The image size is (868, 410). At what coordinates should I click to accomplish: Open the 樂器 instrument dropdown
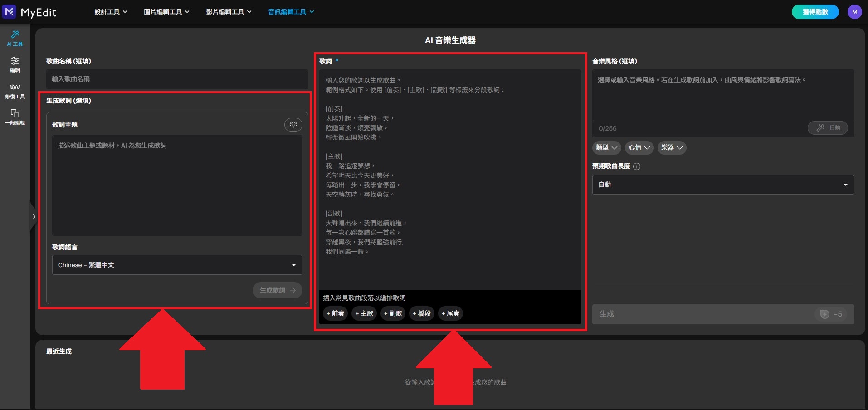[x=672, y=148]
